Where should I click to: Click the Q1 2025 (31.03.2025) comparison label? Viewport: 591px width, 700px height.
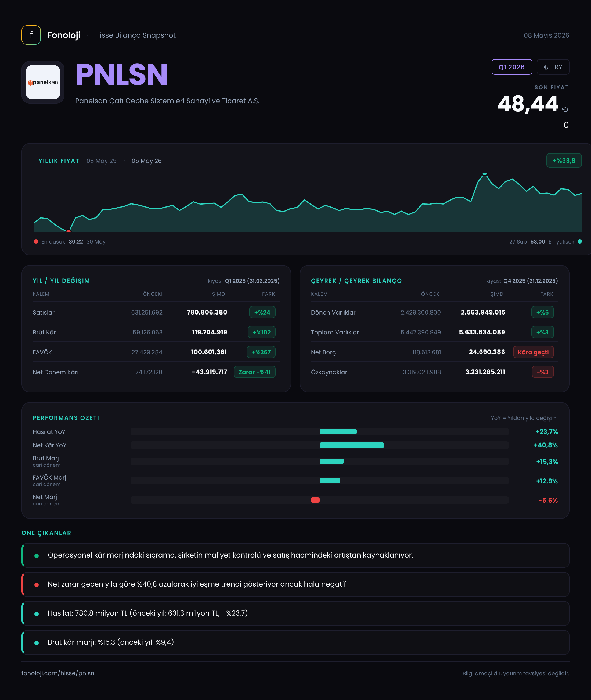point(252,281)
